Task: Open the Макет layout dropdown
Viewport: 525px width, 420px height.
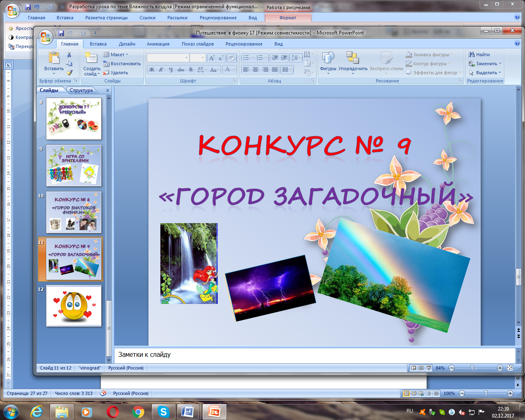Action: coord(116,55)
